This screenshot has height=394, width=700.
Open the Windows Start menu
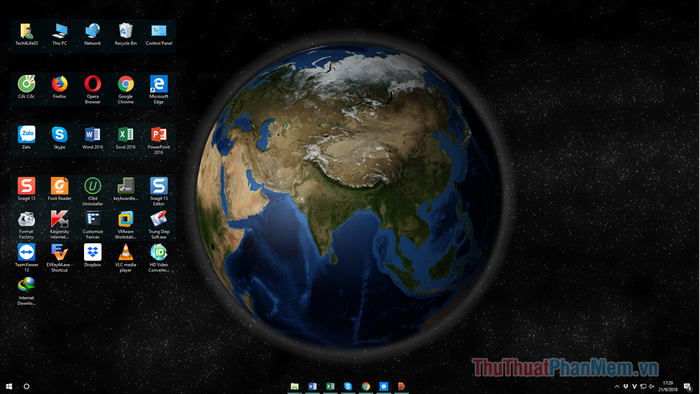click(9, 386)
